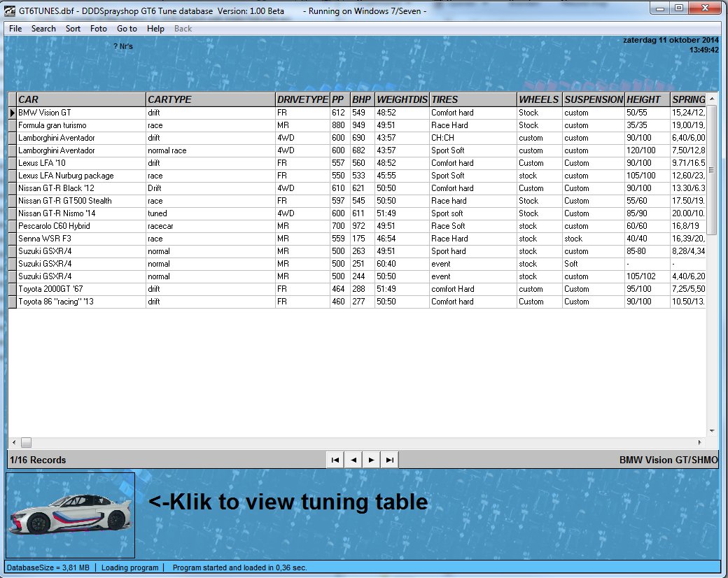Viewport: 728px width, 578px height.
Task: Select the 'Nissan GT-R GT500 Stealth' cell
Action: coord(81,201)
